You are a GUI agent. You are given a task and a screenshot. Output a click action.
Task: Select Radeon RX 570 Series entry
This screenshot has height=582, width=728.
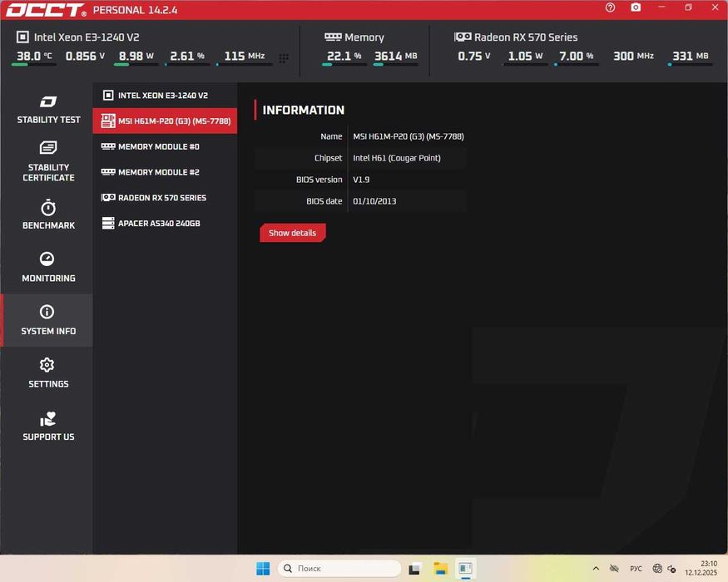click(165, 198)
